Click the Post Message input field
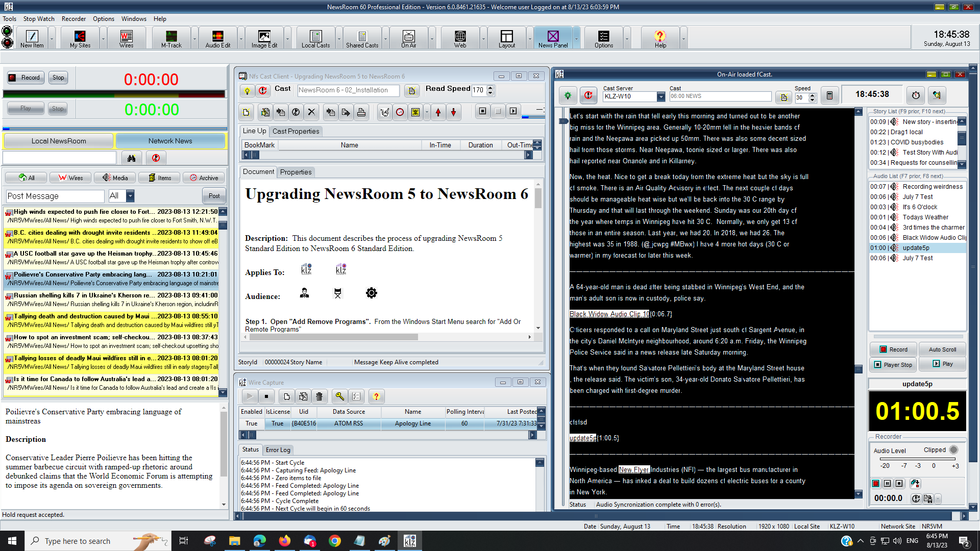The image size is (980, 551). (x=55, y=196)
